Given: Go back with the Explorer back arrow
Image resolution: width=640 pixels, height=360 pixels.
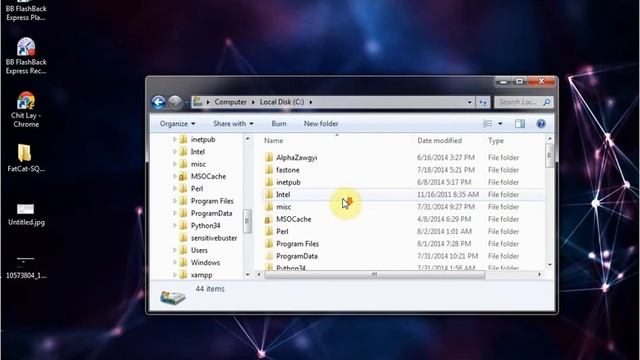Looking at the screenshot, I should (x=158, y=102).
